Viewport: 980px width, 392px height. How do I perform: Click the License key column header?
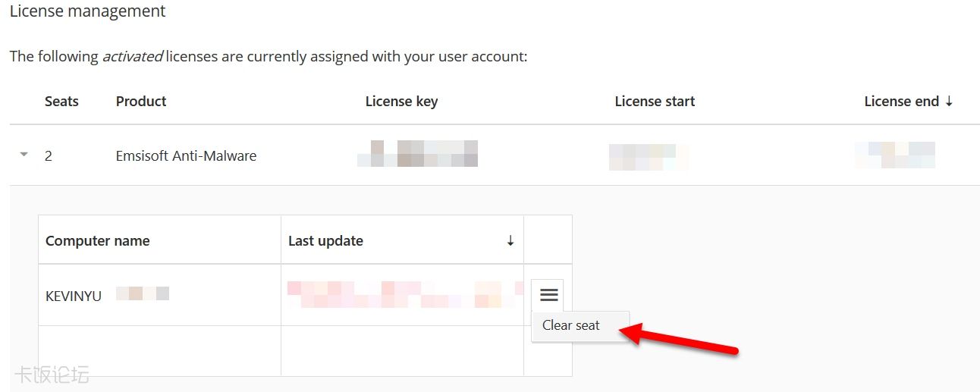[x=401, y=102]
